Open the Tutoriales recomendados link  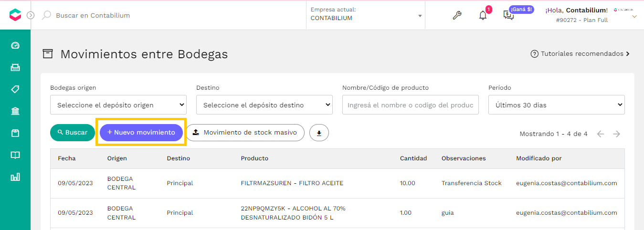tap(581, 54)
